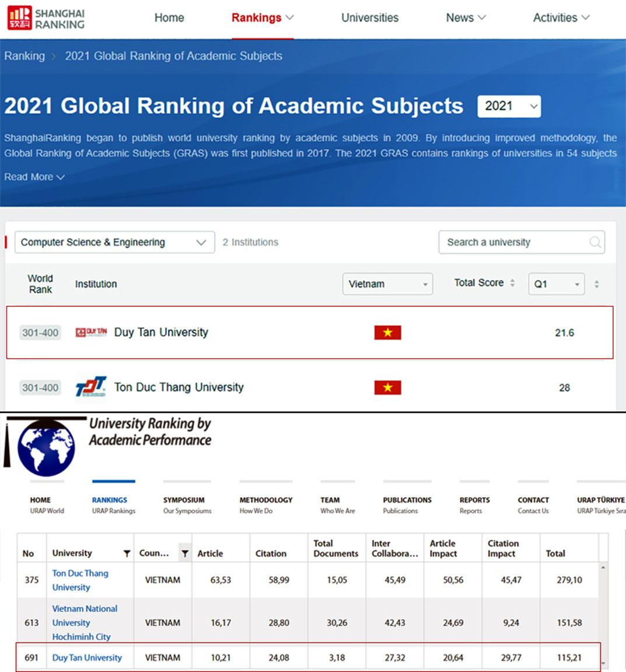Sort by Total Score arrows
Screen dimensions: 626x672
[x=512, y=283]
